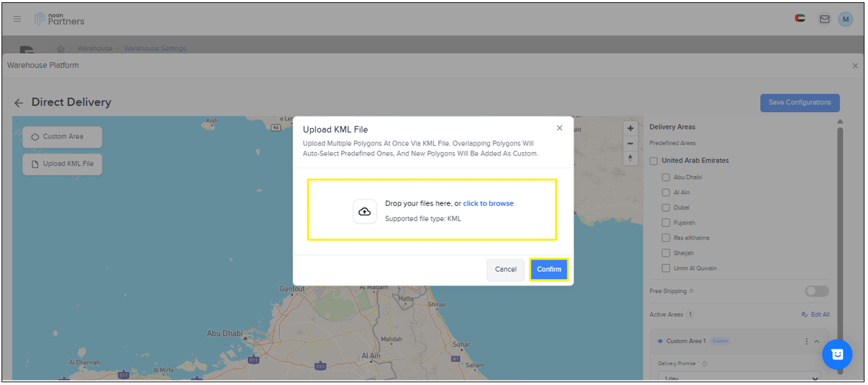The width and height of the screenshot is (868, 385).
Task: Click the noon Partners logo
Action: coord(59,19)
